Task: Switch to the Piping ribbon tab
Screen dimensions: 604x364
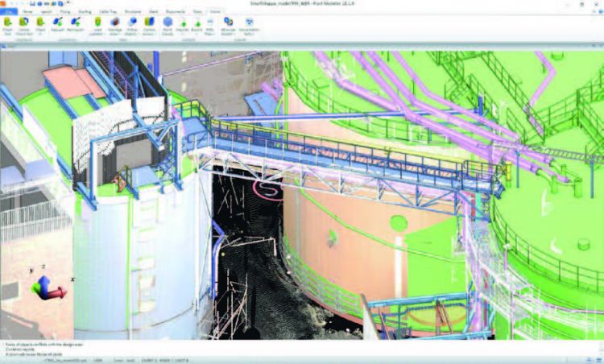Action: [65, 11]
